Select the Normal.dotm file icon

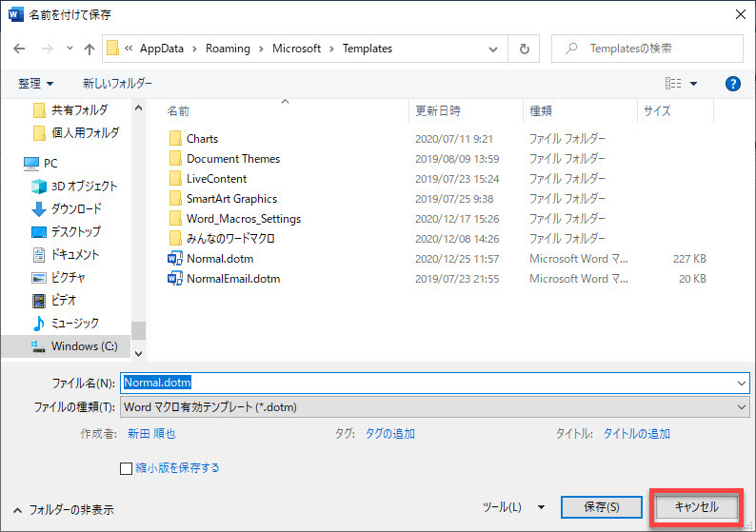click(x=174, y=259)
